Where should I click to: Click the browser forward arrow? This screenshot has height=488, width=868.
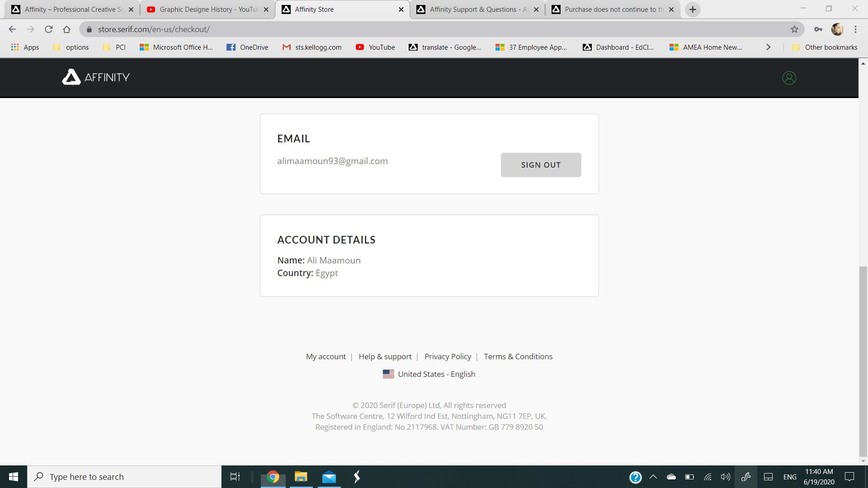coord(30,29)
